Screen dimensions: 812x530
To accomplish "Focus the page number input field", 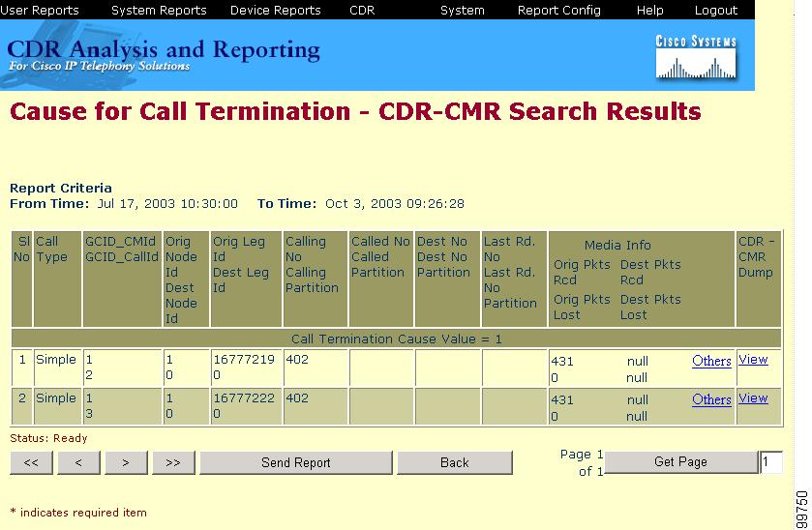I will pos(770,461).
